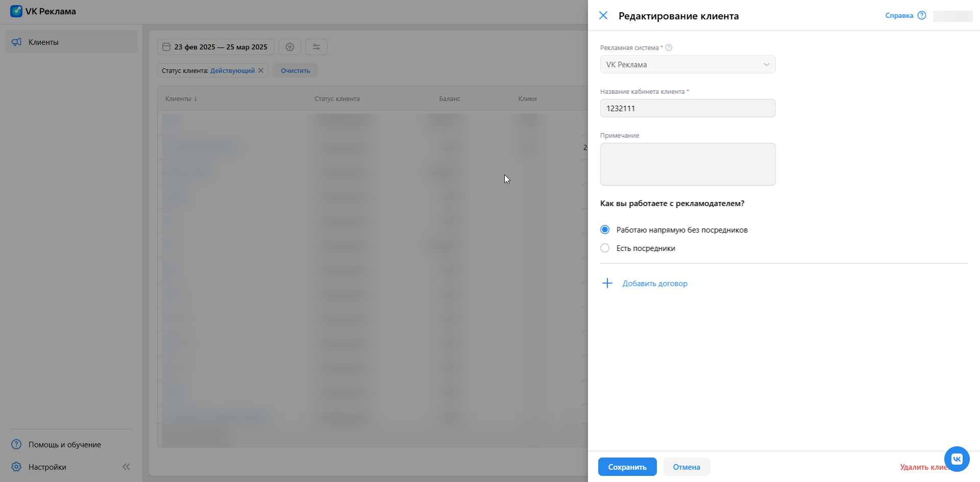Save changes with Сохранить button
The width and height of the screenshot is (980, 482).
(x=627, y=467)
